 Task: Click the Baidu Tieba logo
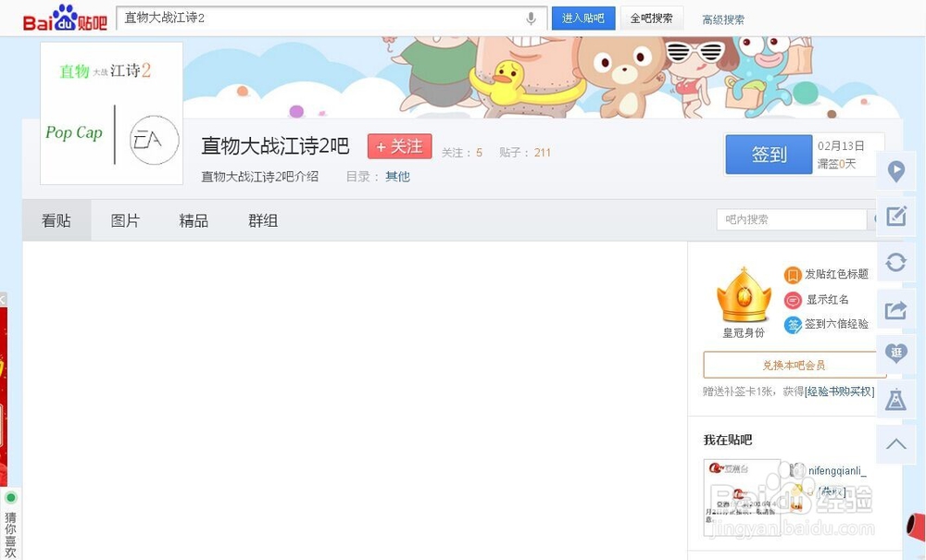[x=65, y=19]
